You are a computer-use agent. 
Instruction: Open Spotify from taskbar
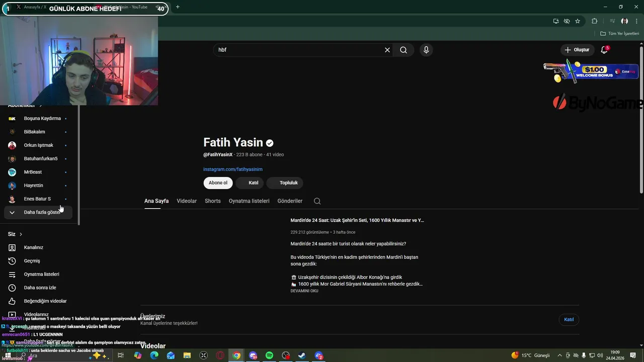[269, 355]
